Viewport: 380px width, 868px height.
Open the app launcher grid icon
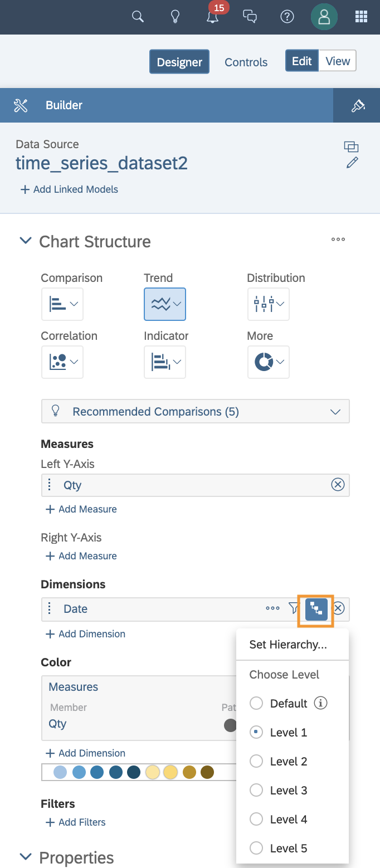(x=361, y=17)
